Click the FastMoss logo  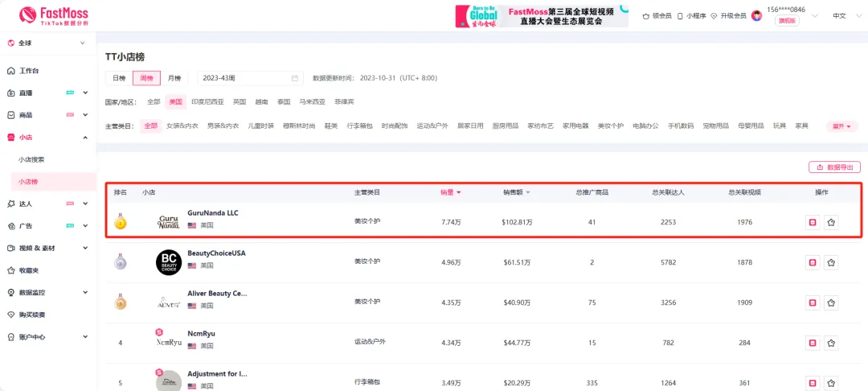click(x=53, y=15)
